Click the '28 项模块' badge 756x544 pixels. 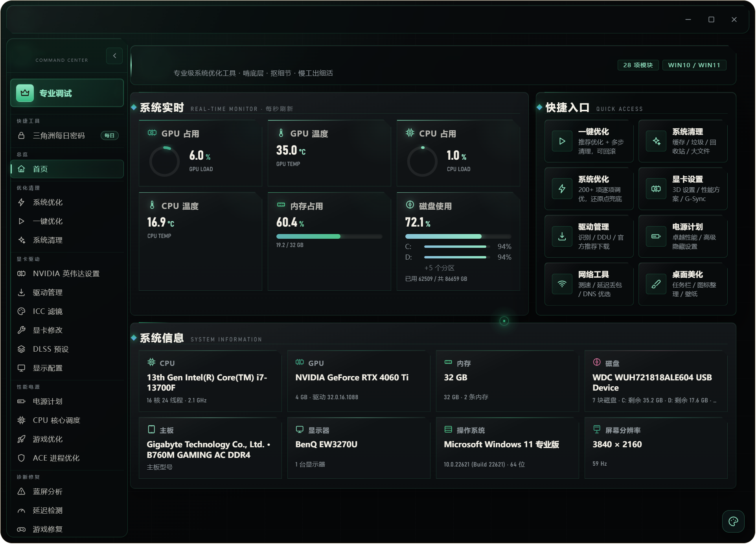click(638, 65)
